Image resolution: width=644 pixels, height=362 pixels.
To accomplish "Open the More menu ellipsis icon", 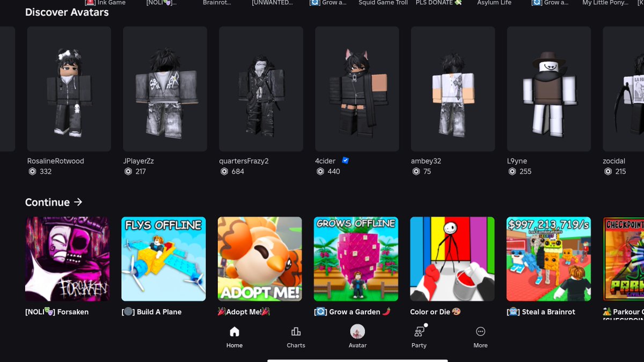I will pyautogui.click(x=480, y=331).
